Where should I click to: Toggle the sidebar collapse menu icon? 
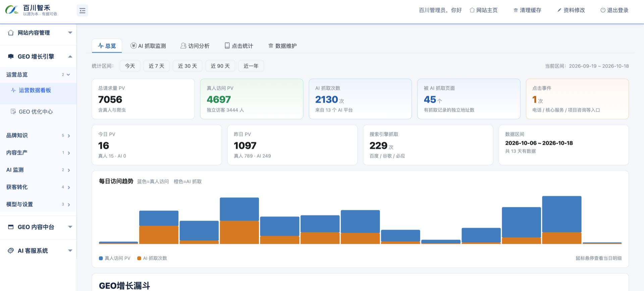coord(83,11)
